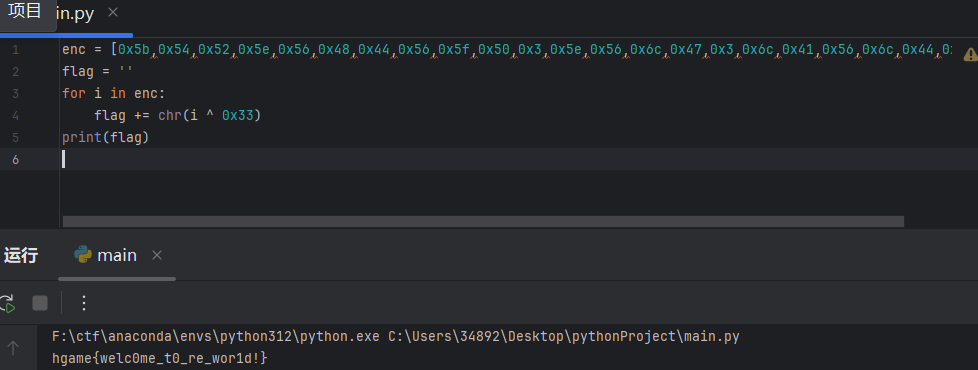Click the editor horizontal scrollbar

483,222
